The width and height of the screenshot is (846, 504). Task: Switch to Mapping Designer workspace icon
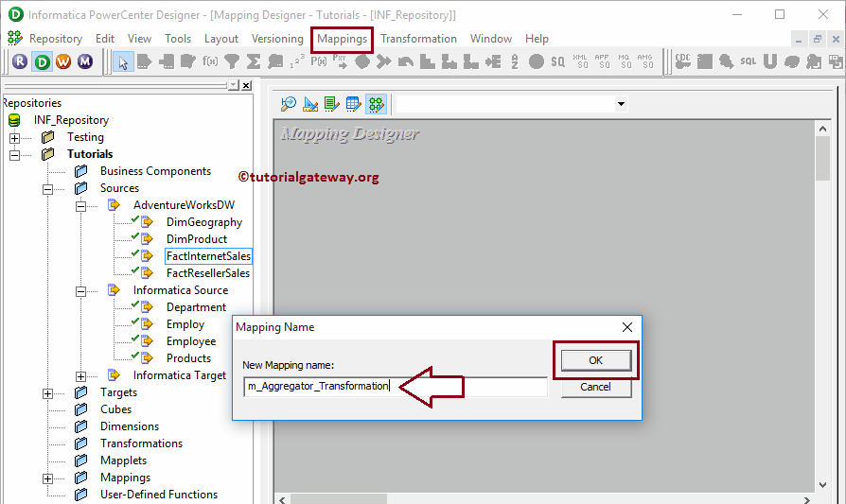(376, 103)
